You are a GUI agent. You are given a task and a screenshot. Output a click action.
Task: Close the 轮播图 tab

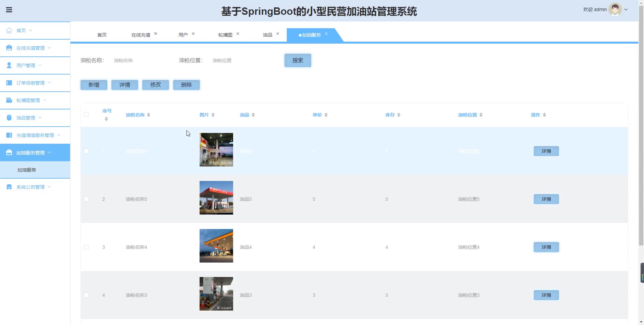click(238, 34)
